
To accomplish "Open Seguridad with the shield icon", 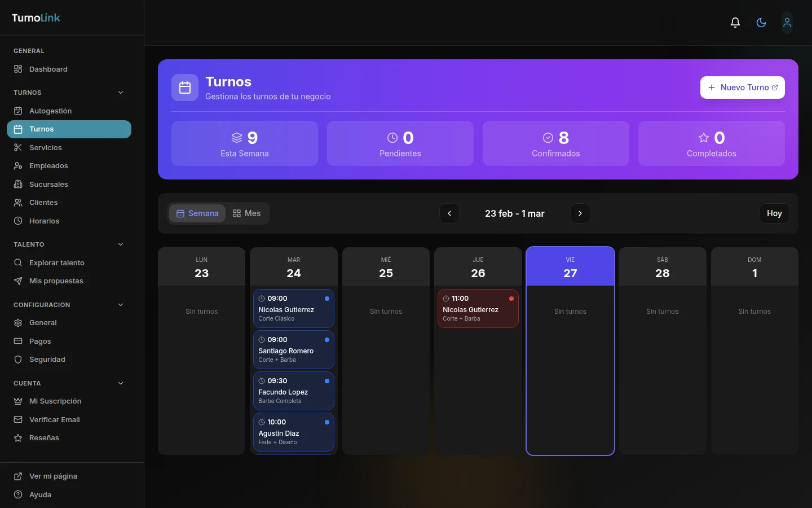I will (x=47, y=360).
